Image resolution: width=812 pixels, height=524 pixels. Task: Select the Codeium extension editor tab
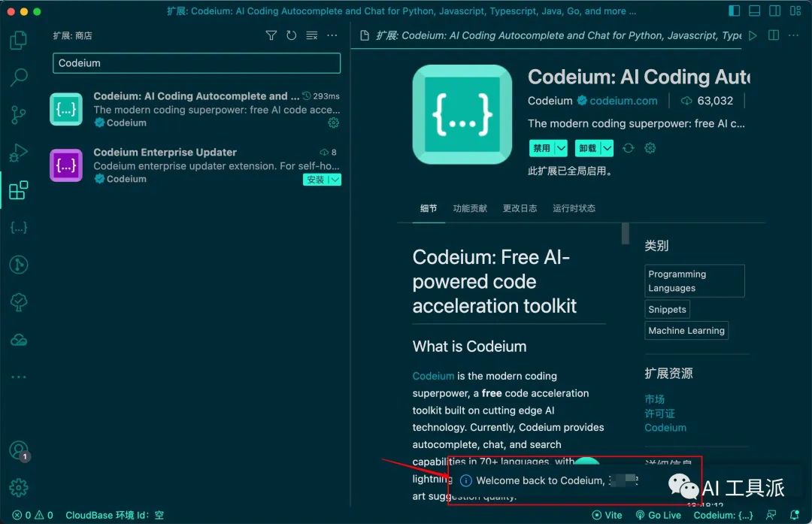550,35
